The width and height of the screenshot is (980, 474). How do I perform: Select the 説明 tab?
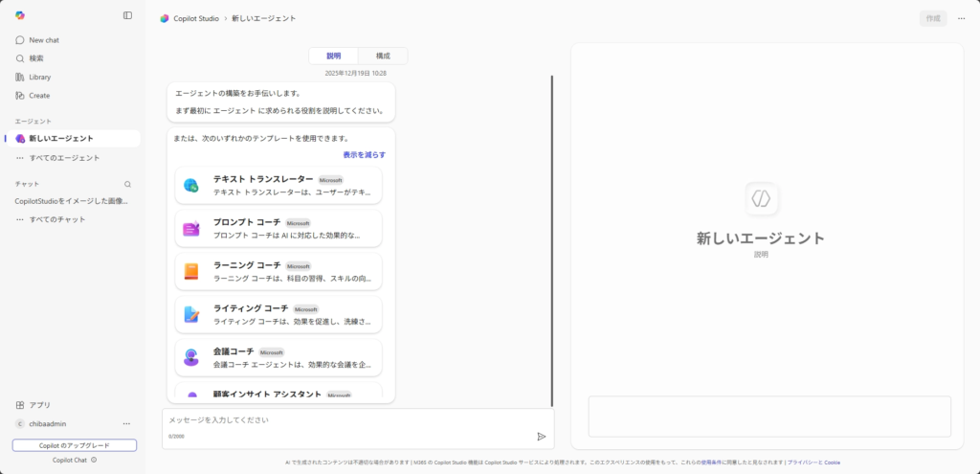coord(333,56)
